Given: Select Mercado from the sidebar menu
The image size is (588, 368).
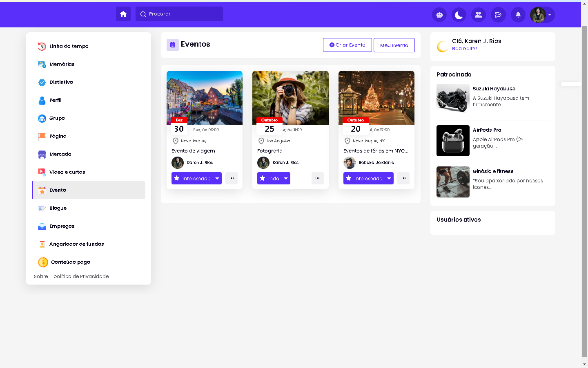Looking at the screenshot, I should pyautogui.click(x=60, y=154).
